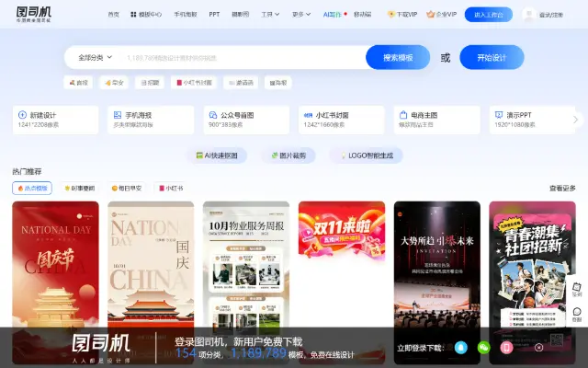Image resolution: width=588 pixels, height=368 pixels.
Task: Expand the 更多 more dropdown in navigation
Action: point(301,15)
